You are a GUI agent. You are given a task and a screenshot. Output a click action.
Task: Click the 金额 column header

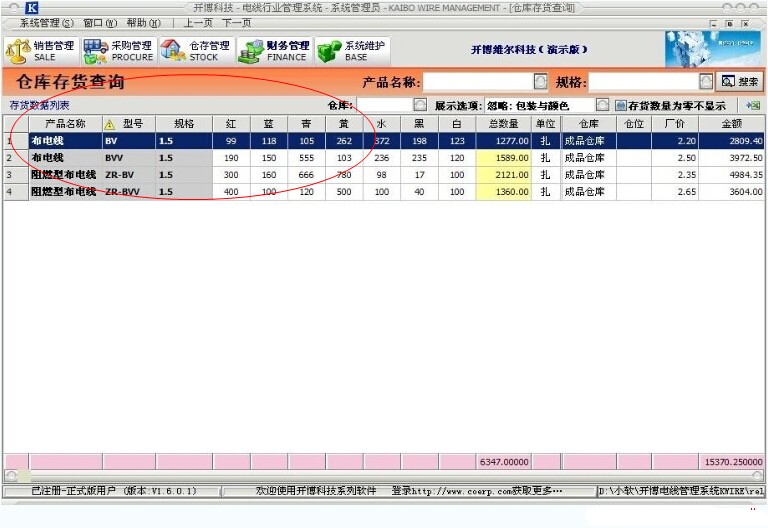pos(732,124)
